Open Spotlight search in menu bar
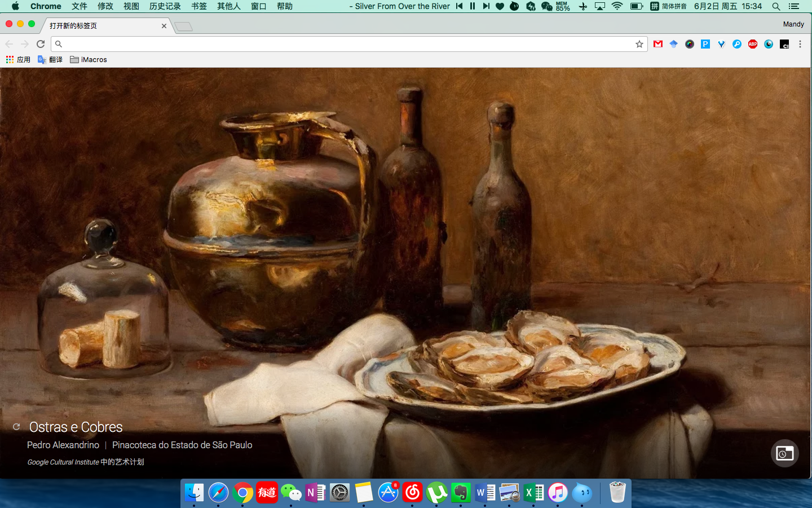This screenshot has width=812, height=508. (776, 6)
